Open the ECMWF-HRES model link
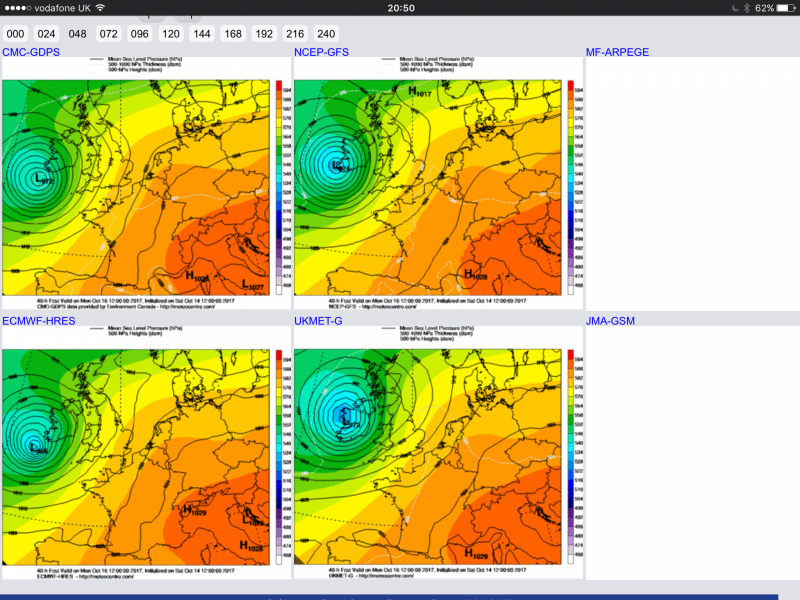 pyautogui.click(x=39, y=321)
